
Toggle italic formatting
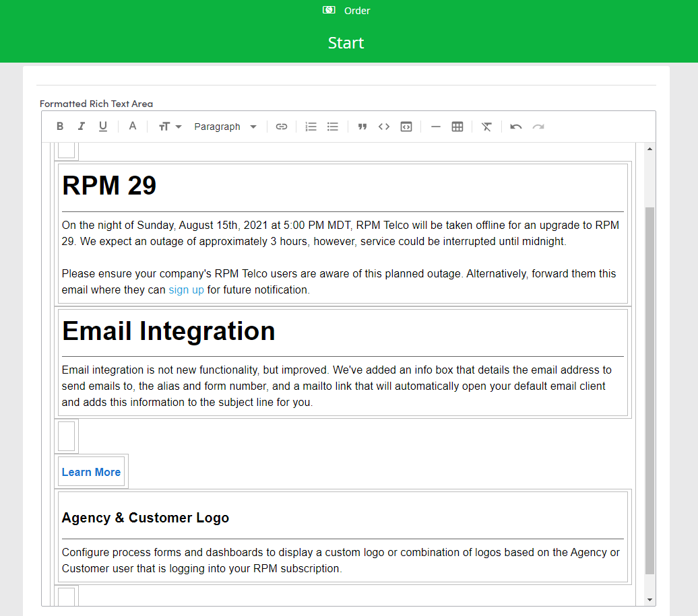tap(82, 127)
